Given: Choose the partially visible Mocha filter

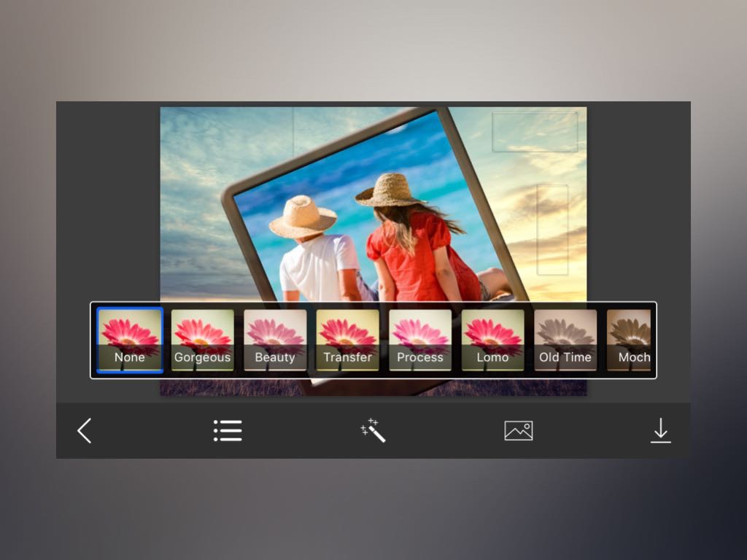Looking at the screenshot, I should tap(630, 340).
